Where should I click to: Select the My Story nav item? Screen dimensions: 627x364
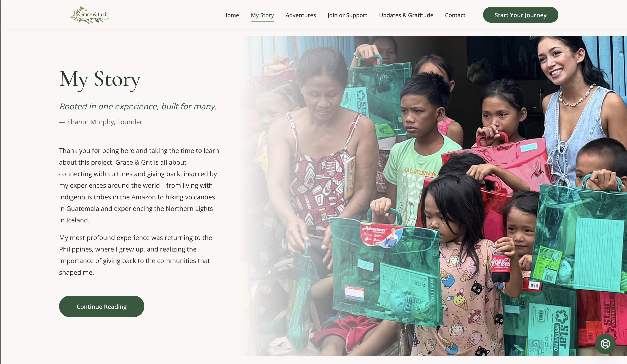tap(262, 15)
